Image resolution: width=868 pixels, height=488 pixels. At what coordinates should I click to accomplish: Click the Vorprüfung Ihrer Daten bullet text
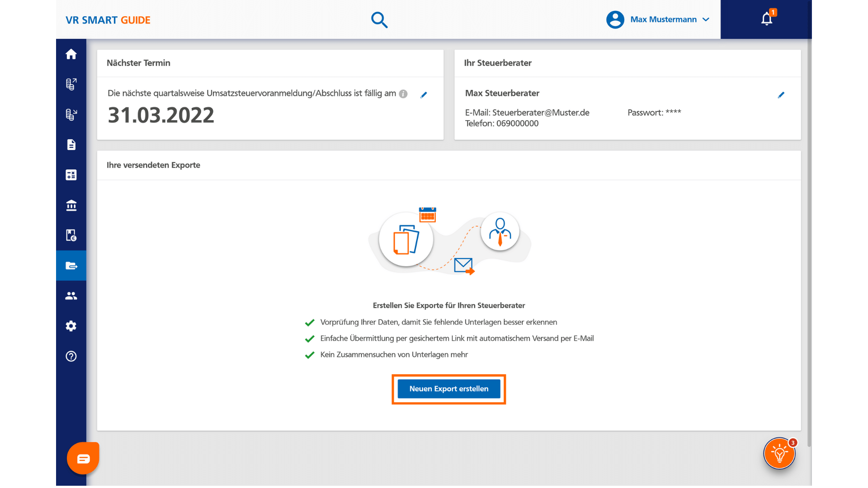(x=439, y=322)
